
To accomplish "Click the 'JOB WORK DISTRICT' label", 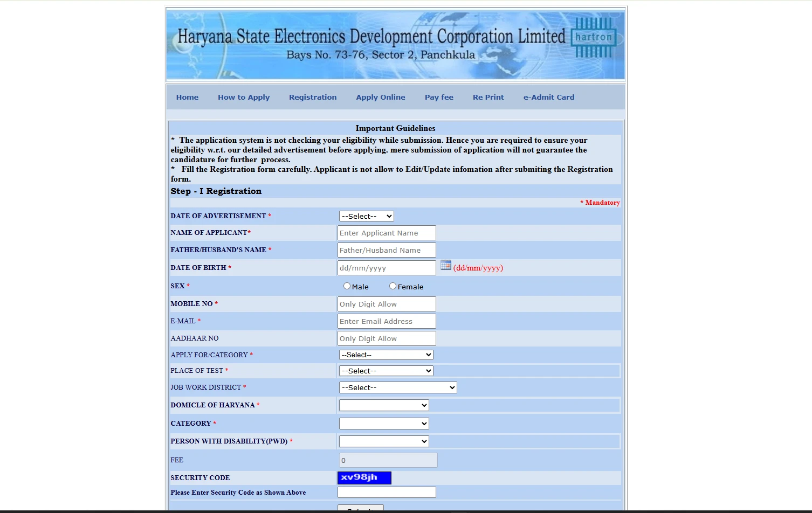I will (205, 387).
